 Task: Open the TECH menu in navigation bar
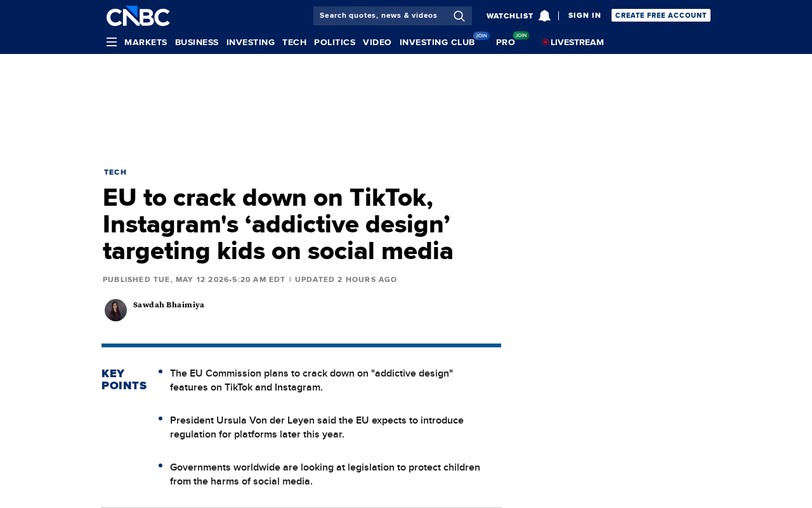tap(294, 42)
